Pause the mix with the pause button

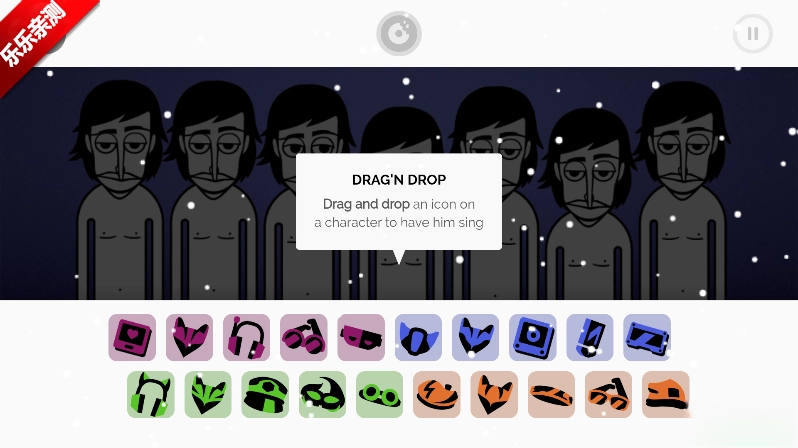753,34
